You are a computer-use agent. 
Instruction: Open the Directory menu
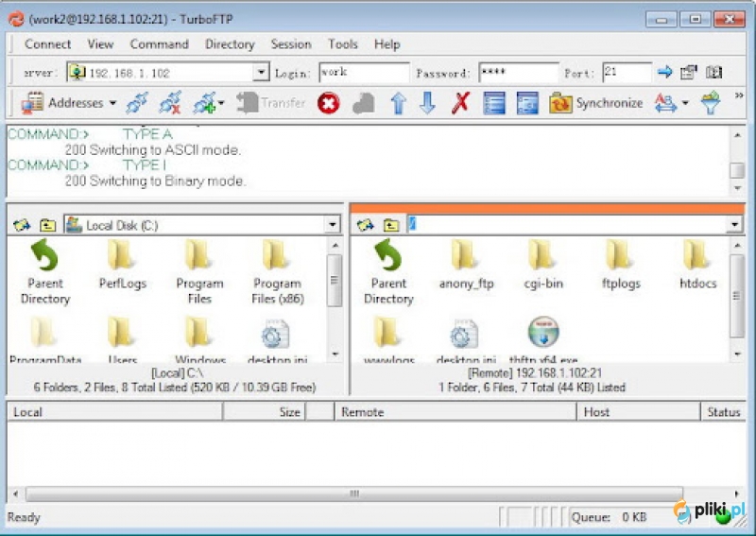pyautogui.click(x=230, y=44)
